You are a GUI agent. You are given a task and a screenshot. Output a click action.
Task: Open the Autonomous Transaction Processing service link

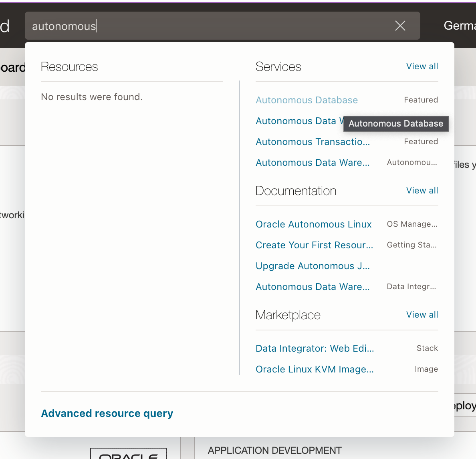click(313, 142)
